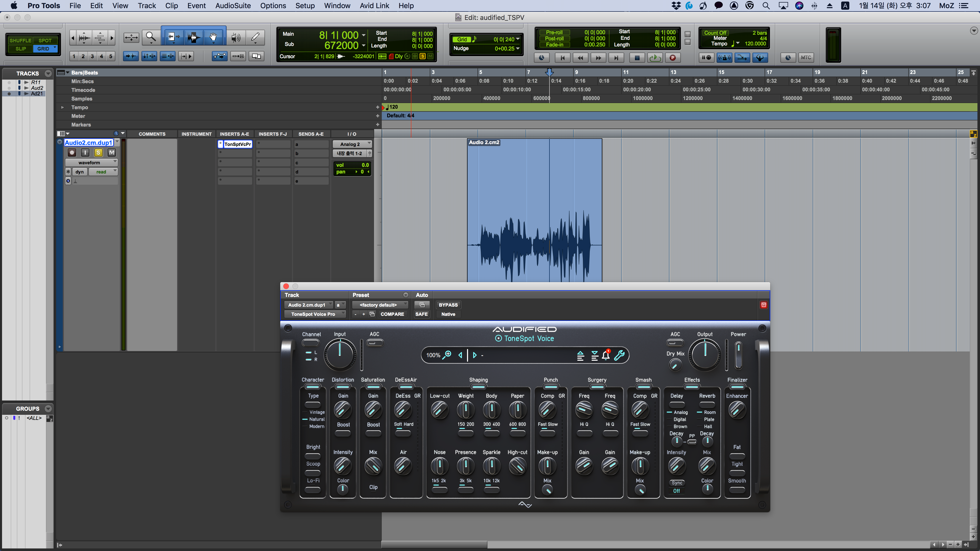Image resolution: width=980 pixels, height=551 pixels.
Task: Toggle Solo on Audio2.cm.dup1 track
Action: click(98, 153)
